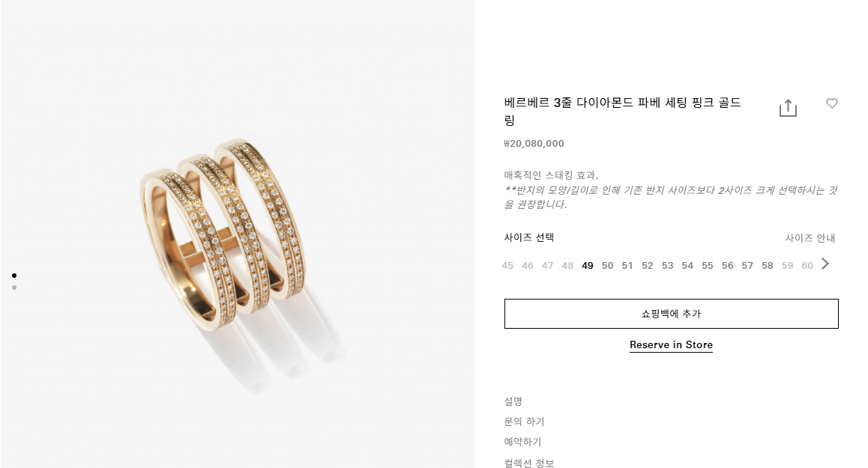Add ring to wishlist with heart icon

point(831,103)
